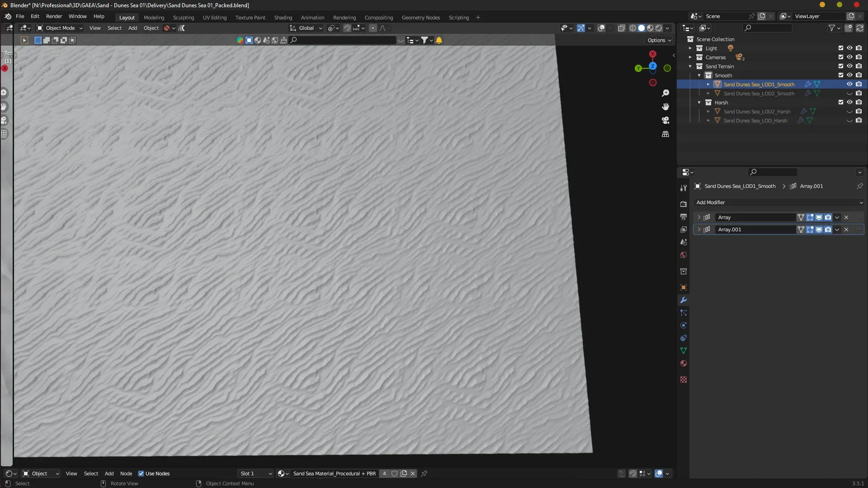Toggle visibility of Sand Dunes Sea_LOD1_Smooth

point(849,84)
